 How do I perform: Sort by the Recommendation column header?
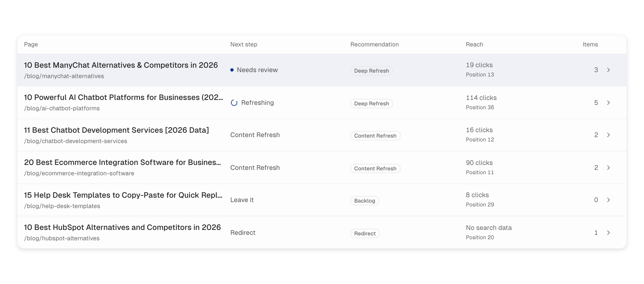tap(375, 44)
